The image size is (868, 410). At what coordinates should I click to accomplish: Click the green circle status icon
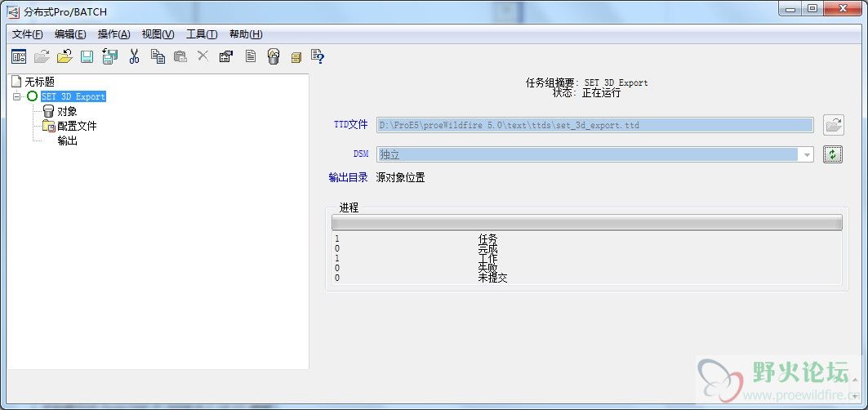tap(33, 96)
